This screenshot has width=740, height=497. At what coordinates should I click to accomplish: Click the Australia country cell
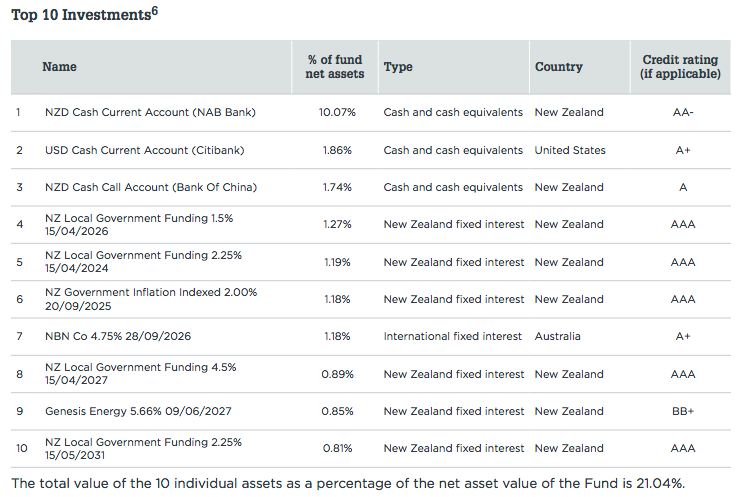pos(557,336)
